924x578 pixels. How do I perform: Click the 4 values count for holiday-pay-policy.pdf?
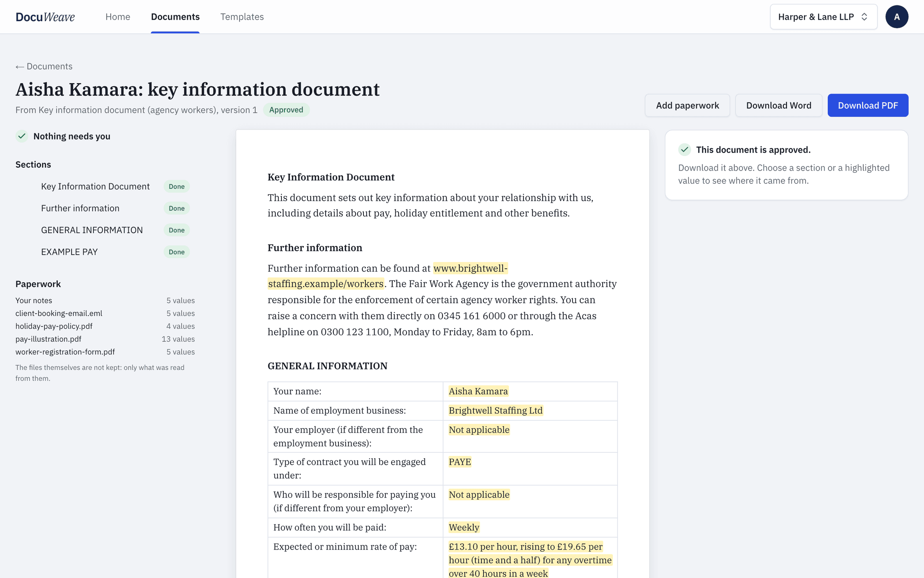(181, 326)
